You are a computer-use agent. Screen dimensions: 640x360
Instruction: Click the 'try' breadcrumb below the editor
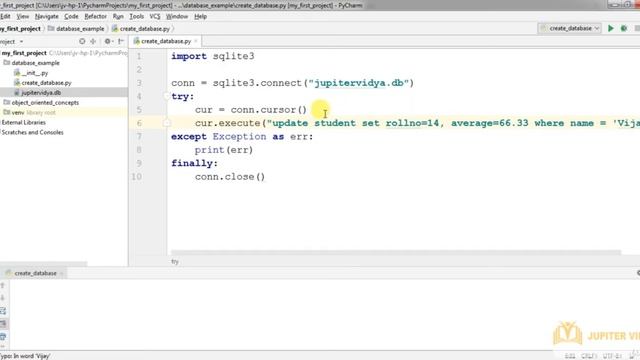(175, 262)
